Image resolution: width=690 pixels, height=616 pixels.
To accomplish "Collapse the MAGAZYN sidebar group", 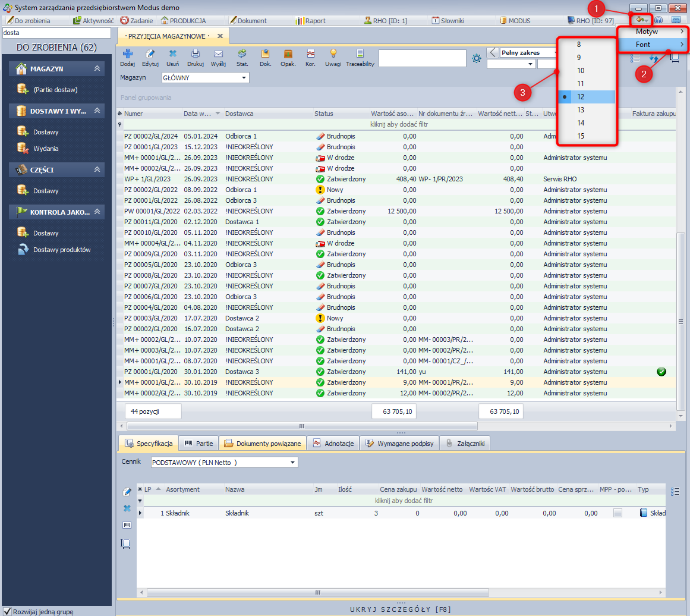I will [96, 69].
